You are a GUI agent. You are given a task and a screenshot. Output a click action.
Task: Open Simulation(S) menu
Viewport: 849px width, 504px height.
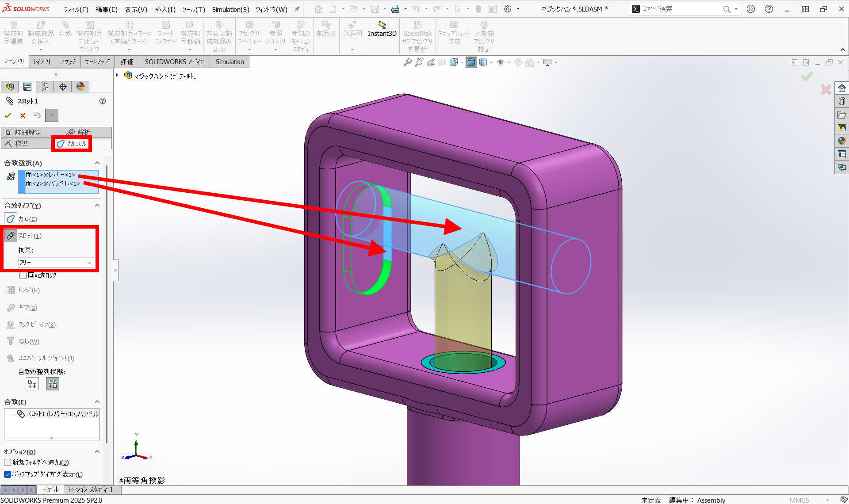(230, 9)
